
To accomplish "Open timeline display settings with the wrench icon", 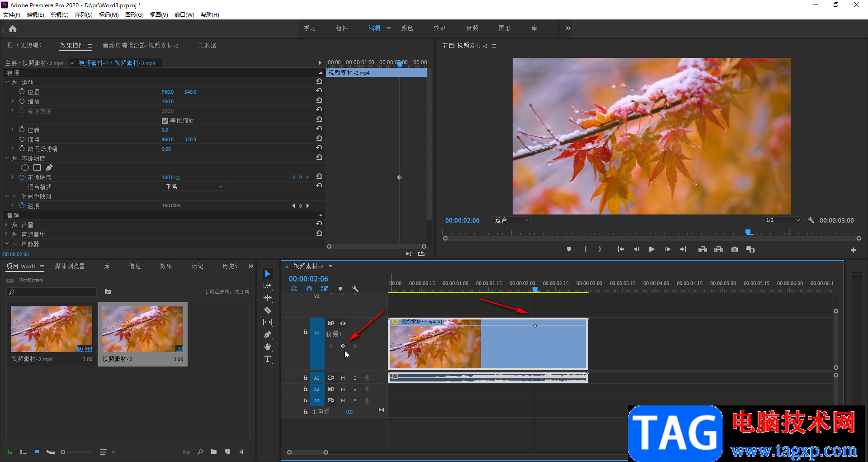I will [x=355, y=289].
